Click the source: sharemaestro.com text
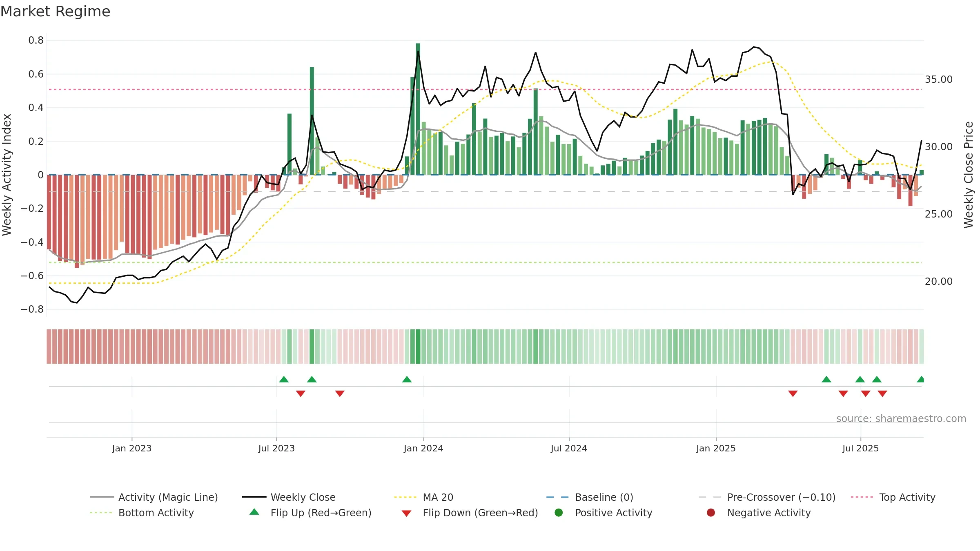This screenshot has height=551, width=980. click(901, 418)
